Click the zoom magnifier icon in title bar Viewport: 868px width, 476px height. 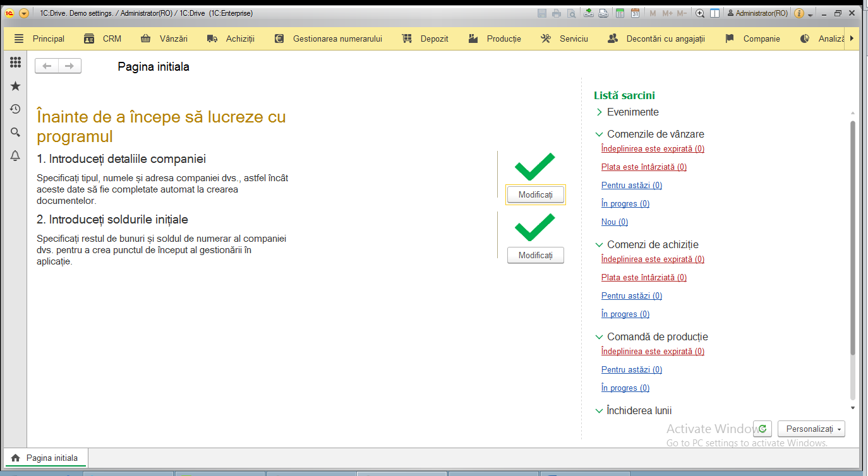click(700, 13)
